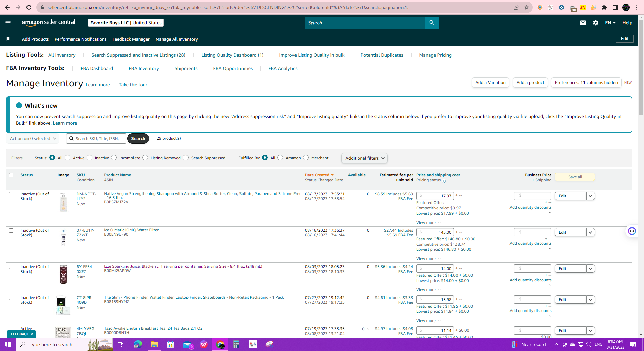Open the browser extensions puzzle icon

[x=604, y=7]
